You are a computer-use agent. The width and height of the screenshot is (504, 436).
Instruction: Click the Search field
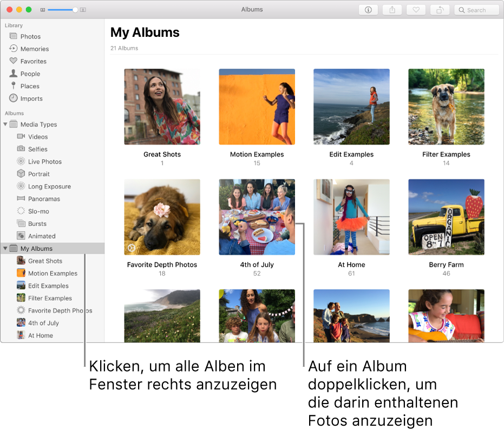click(477, 10)
